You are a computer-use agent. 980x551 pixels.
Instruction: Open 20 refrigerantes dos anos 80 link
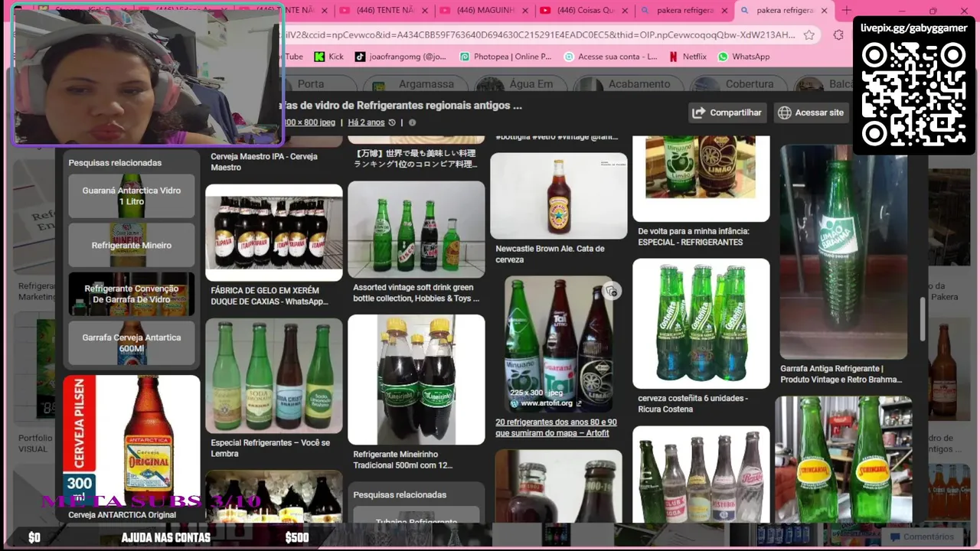(x=556, y=428)
